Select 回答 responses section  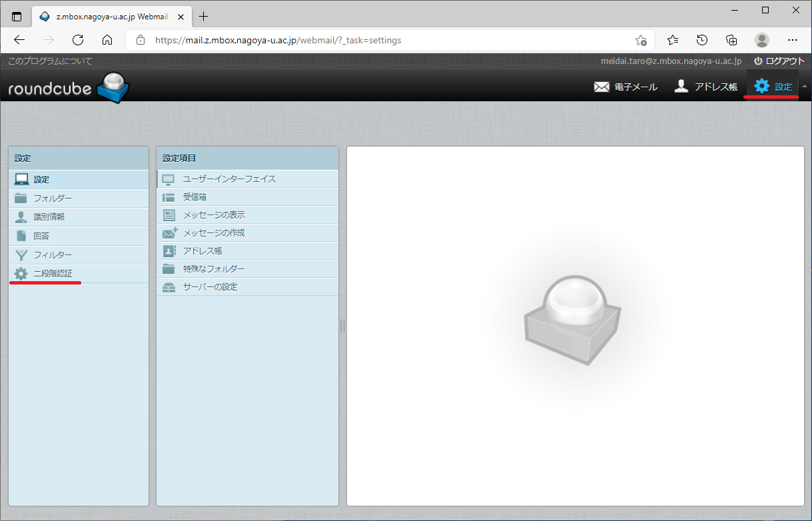point(41,236)
